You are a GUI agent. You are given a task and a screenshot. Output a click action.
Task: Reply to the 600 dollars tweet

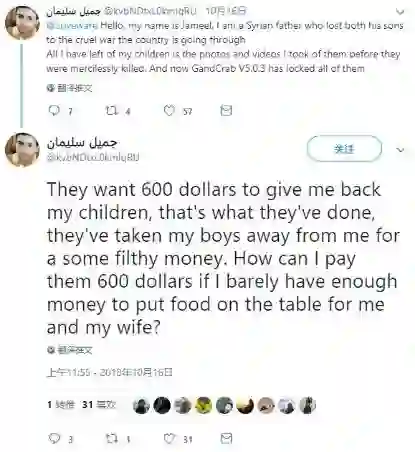pos(54,438)
